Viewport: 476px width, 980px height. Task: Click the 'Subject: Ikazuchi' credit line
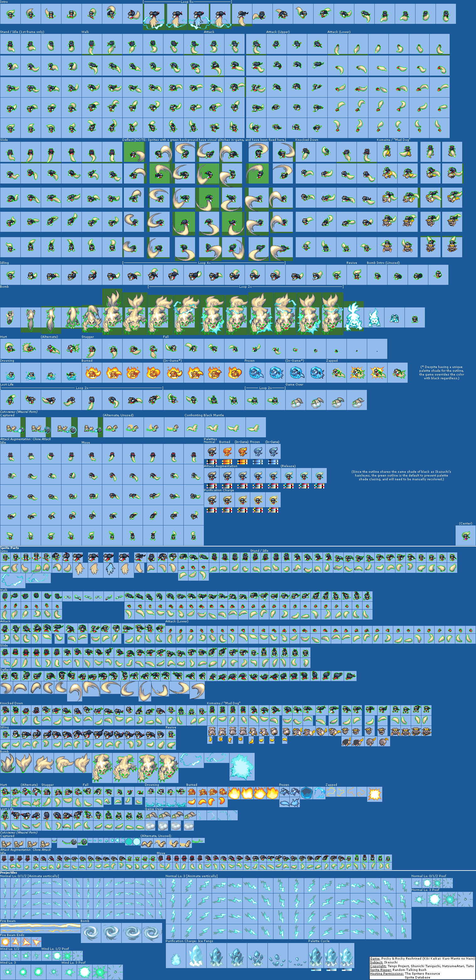(x=383, y=962)
